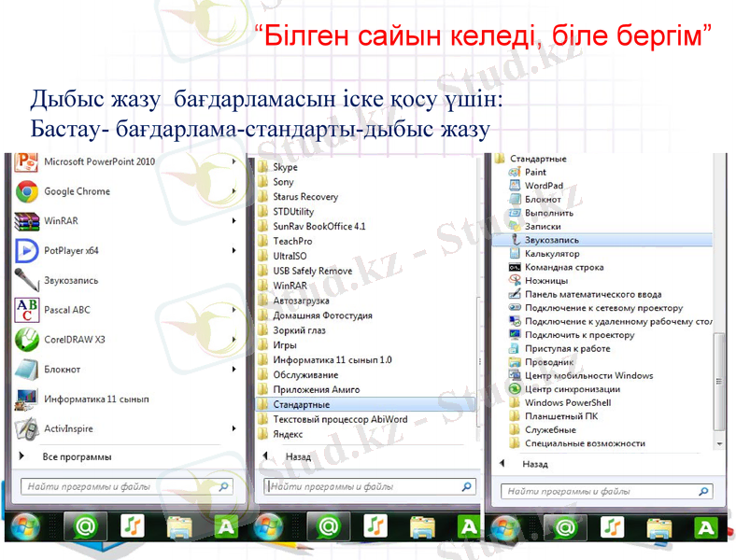Expand submenu arrow next to Google Chrome
736x560 pixels.
tap(234, 191)
